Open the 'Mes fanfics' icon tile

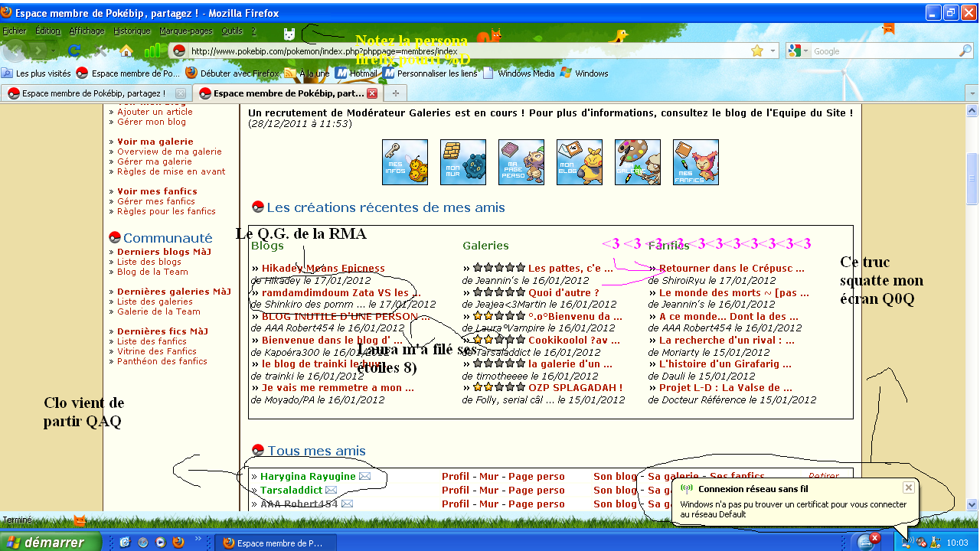[696, 162]
